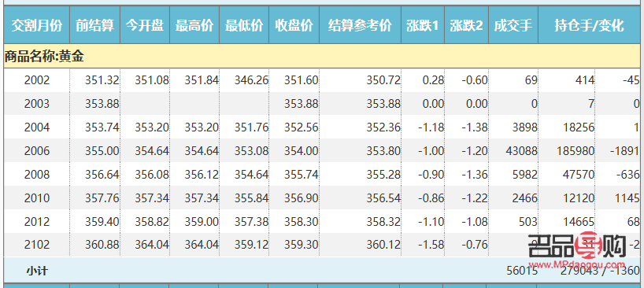Click settlement reference price 355.28
This screenshot has width=644, height=288.
click(x=383, y=175)
